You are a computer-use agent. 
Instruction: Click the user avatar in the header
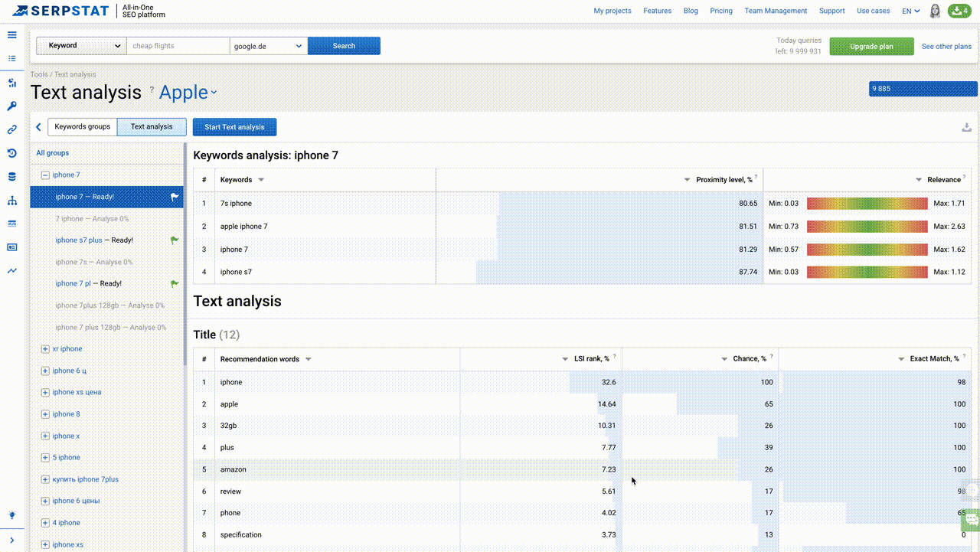coord(935,11)
